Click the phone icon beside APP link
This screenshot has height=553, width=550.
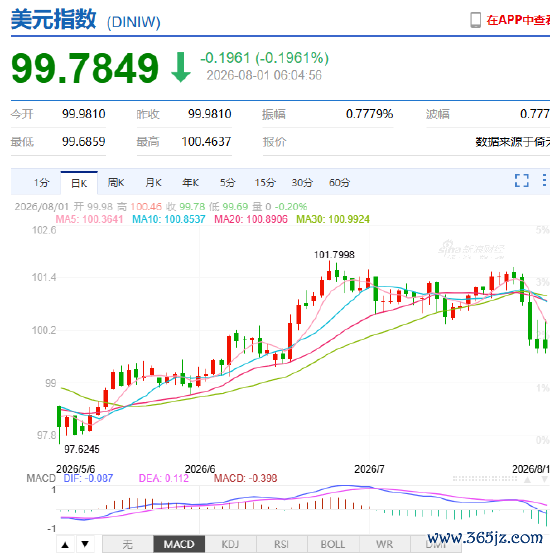(x=475, y=20)
